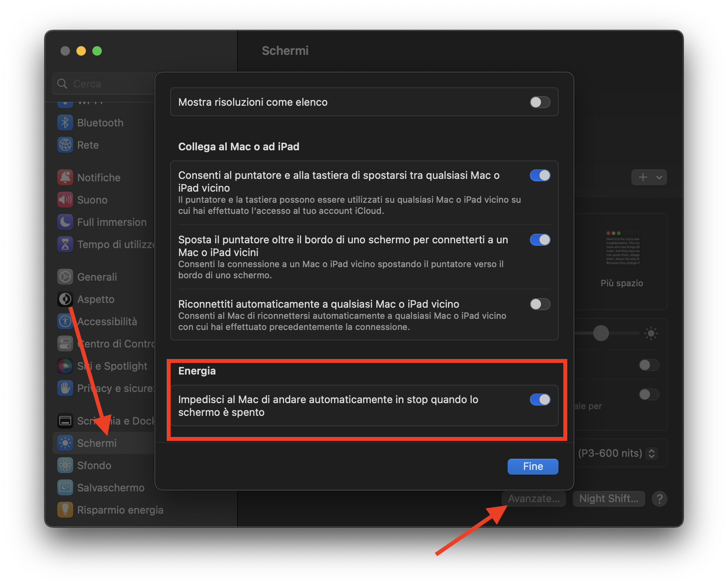The width and height of the screenshot is (728, 586).
Task: Open the Risparmio energia bulb icon
Action: (65, 510)
